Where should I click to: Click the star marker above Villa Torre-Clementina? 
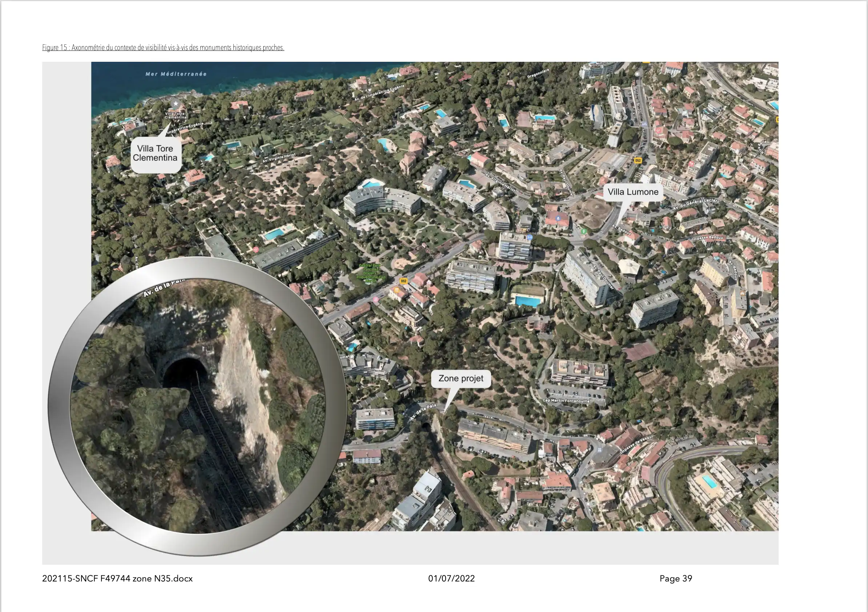tap(176, 104)
